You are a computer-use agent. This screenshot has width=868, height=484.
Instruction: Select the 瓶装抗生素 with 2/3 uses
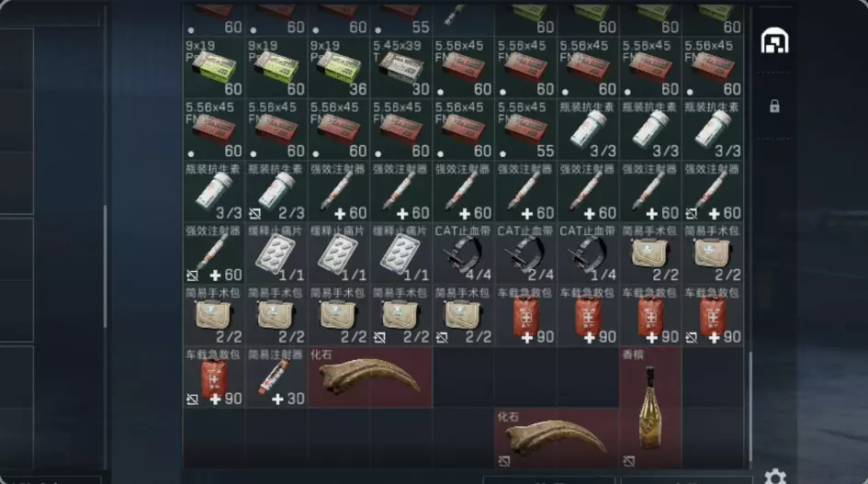[x=276, y=192]
